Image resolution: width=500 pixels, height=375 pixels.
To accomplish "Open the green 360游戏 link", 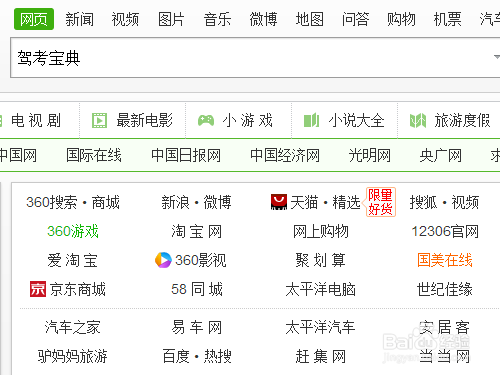I will [x=73, y=231].
